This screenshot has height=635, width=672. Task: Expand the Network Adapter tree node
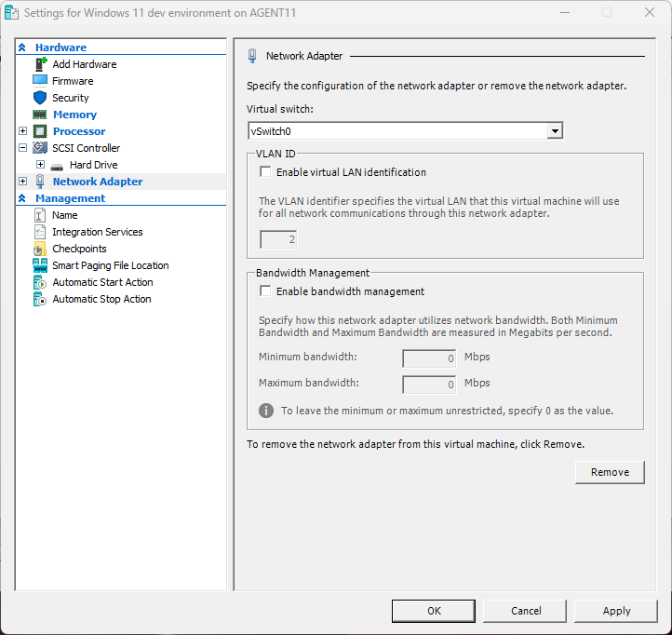[x=23, y=182]
